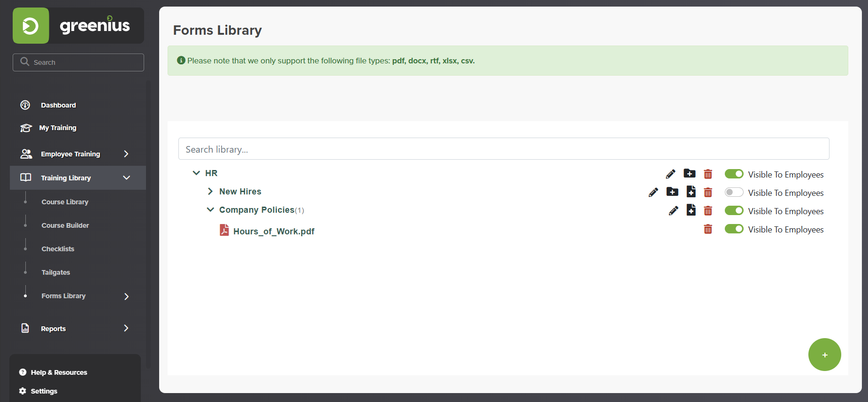
Task: Toggle Company Policies visibility to employees
Action: (x=734, y=210)
